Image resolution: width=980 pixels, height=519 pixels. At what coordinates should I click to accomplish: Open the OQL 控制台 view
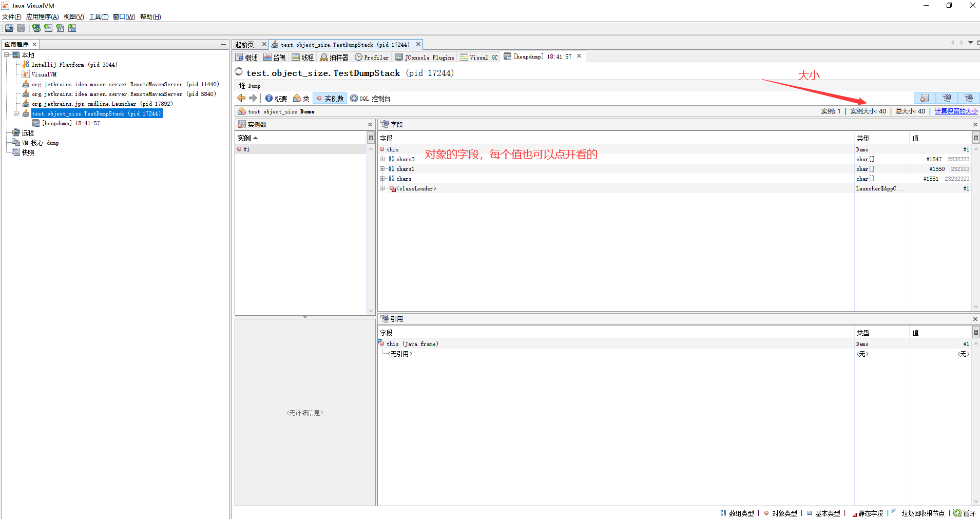370,99
